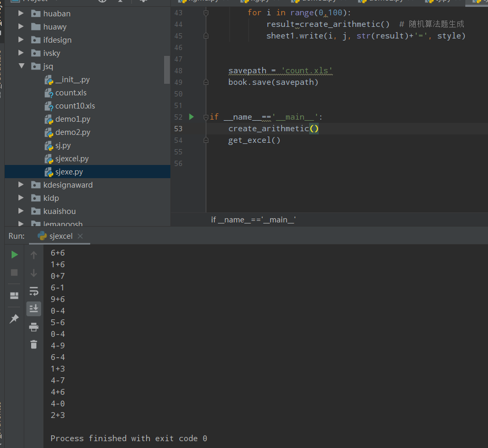Click line number 50 in gutter
The width and height of the screenshot is (488, 448).
point(178,94)
